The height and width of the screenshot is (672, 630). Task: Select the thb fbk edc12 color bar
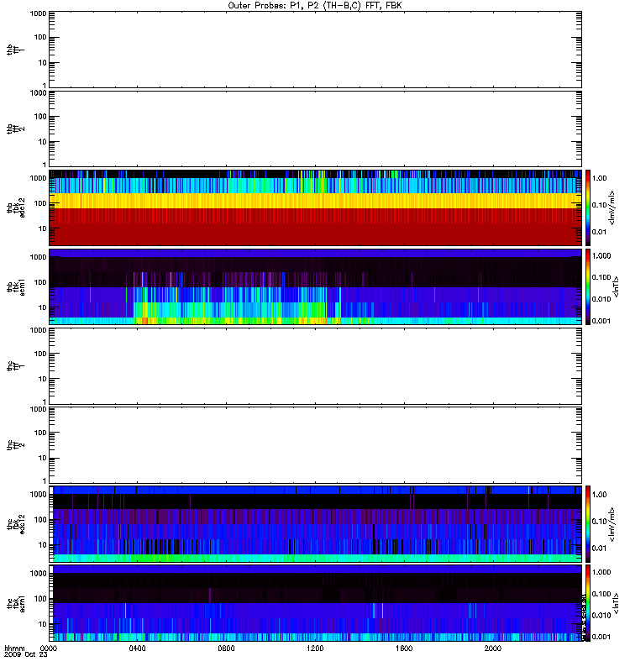click(588, 207)
